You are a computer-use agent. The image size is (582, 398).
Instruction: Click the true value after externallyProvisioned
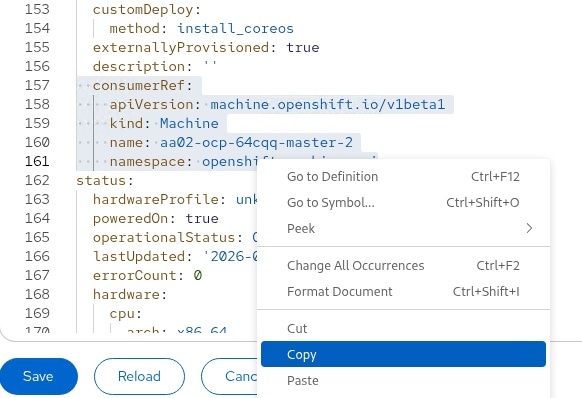[303, 48]
